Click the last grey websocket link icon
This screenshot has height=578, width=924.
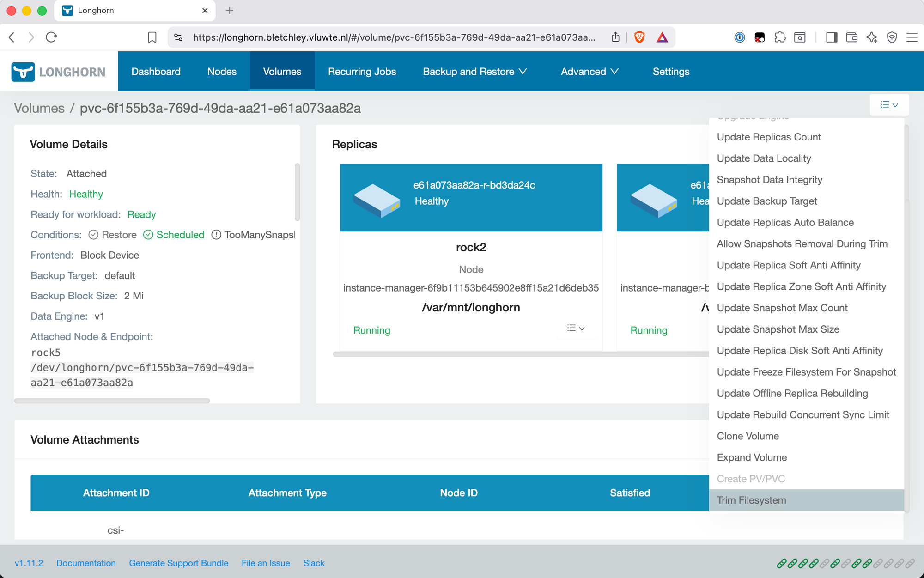[x=910, y=563]
